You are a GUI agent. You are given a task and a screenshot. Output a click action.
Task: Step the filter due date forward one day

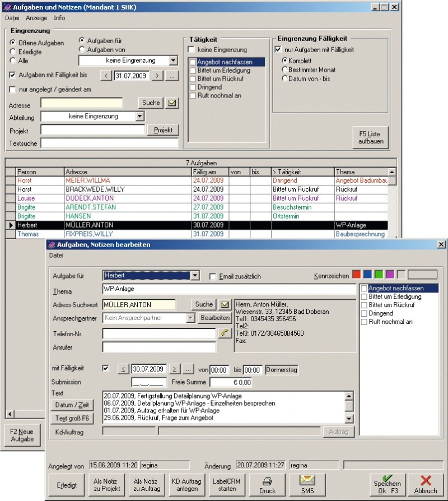pos(157,76)
